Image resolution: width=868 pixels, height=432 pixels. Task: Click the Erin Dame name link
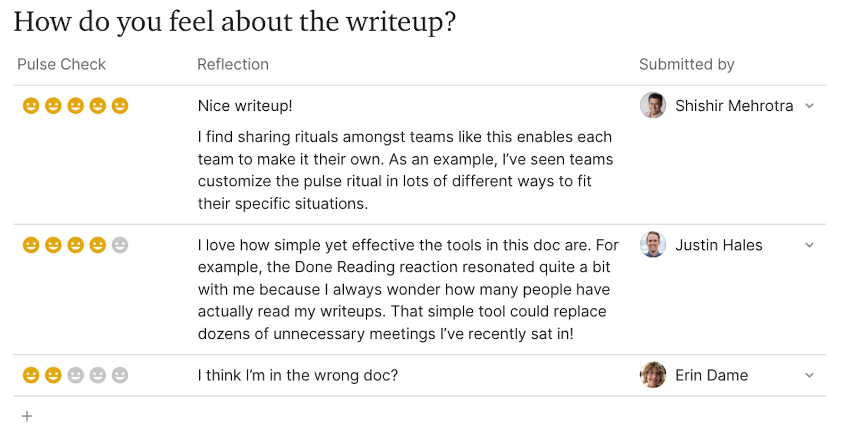pyautogui.click(x=712, y=375)
